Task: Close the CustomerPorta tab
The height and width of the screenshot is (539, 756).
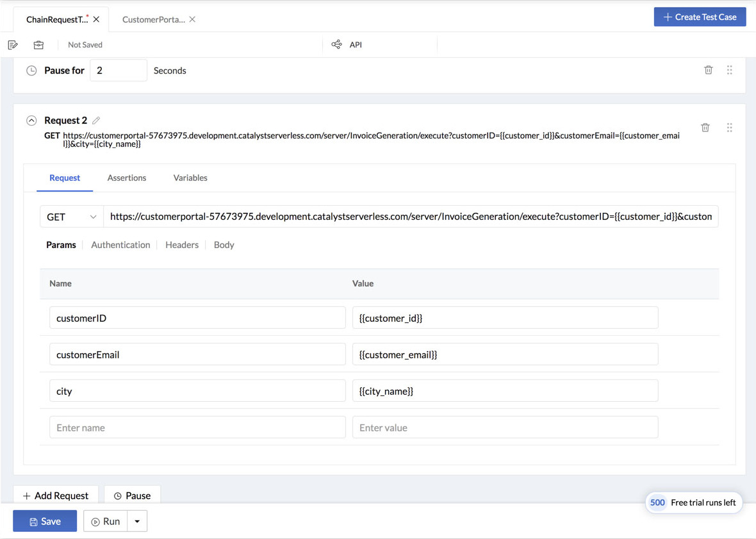Action: pyautogui.click(x=192, y=19)
